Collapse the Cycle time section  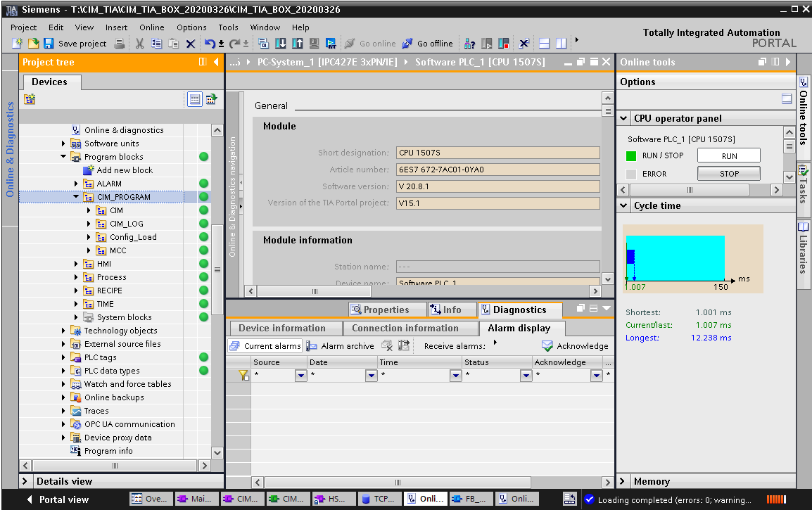(623, 205)
